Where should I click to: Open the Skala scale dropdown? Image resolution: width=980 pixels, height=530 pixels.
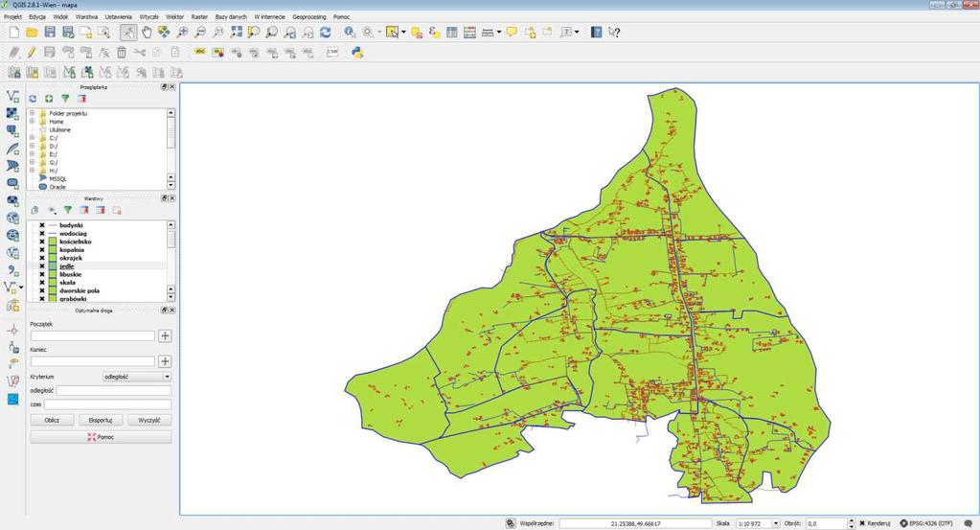(776, 523)
